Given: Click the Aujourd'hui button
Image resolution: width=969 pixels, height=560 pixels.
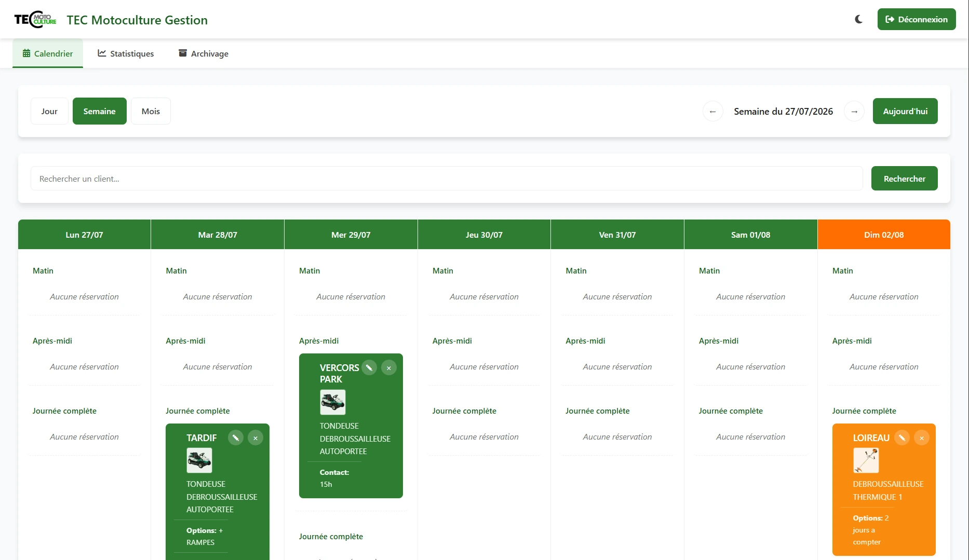Looking at the screenshot, I should pyautogui.click(x=905, y=111).
